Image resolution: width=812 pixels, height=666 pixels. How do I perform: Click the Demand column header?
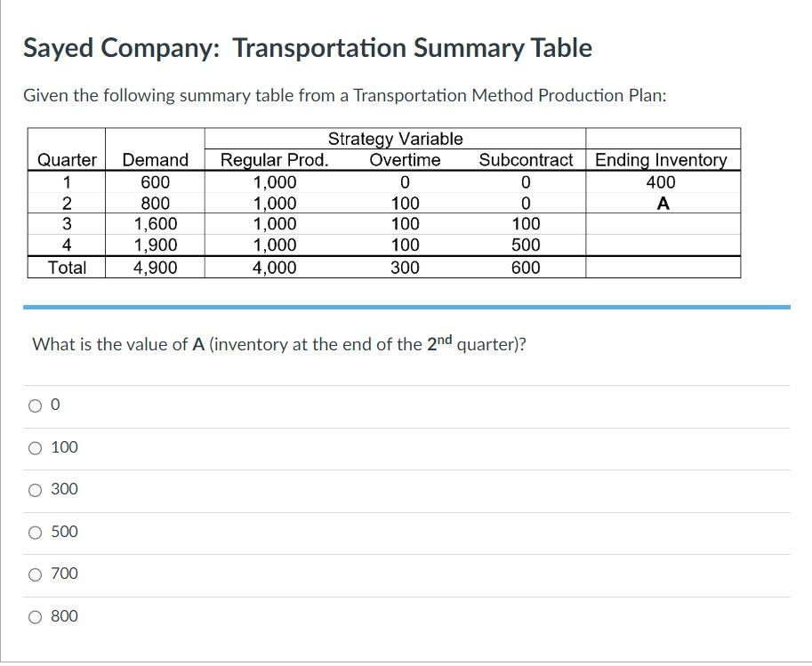[x=156, y=160]
